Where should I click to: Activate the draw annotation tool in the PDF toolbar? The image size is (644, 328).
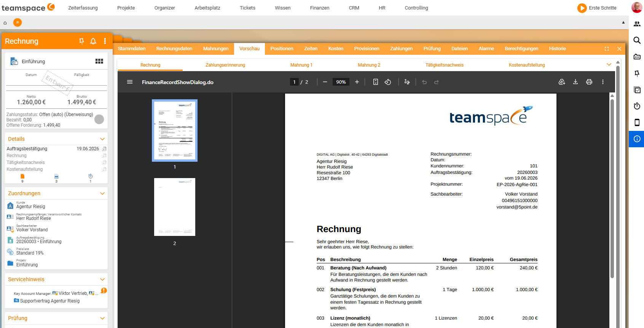point(407,82)
